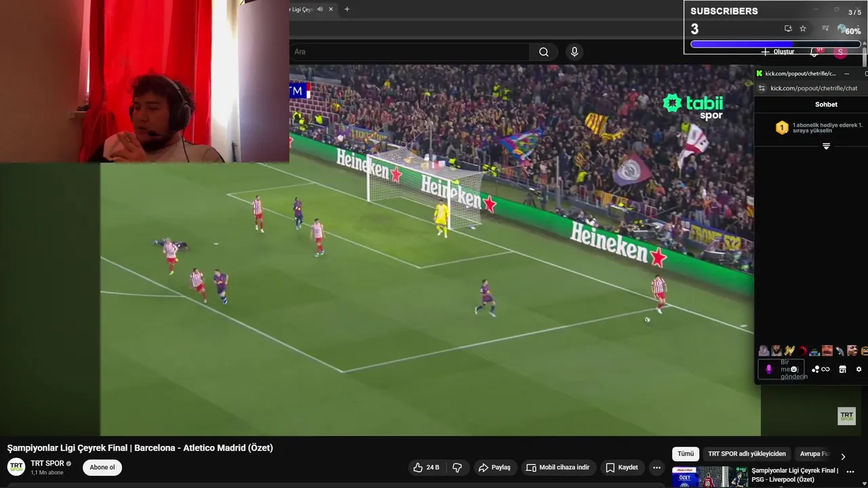The height and width of the screenshot is (488, 868).
Task: Expand the gift leaderboard arrow in chat
Action: coord(826,146)
